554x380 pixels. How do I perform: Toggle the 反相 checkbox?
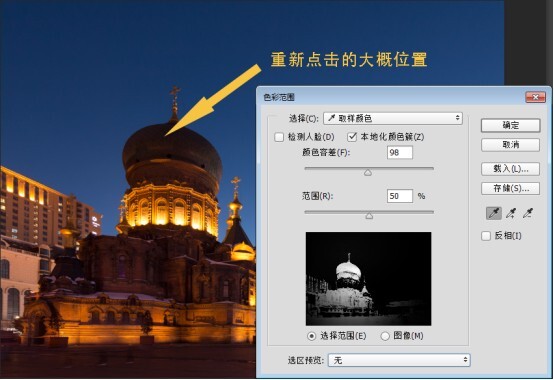(486, 236)
